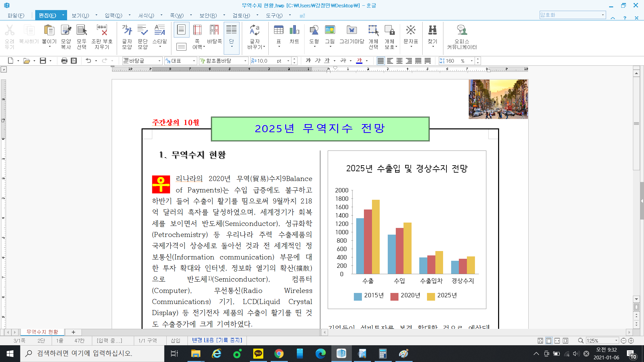Select the Format Copy (모양 복사) tool

click(x=66, y=30)
